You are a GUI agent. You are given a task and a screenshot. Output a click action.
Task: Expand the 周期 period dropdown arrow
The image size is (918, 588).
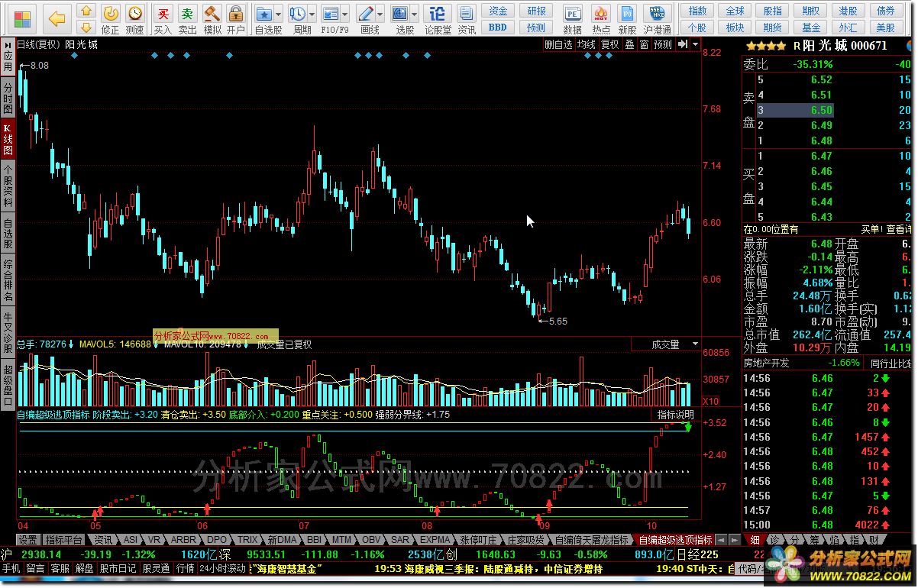[312, 15]
